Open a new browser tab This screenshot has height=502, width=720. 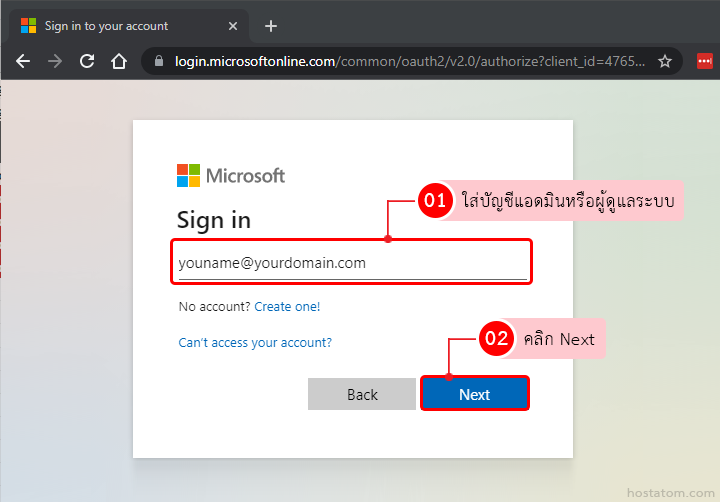pos(271,26)
